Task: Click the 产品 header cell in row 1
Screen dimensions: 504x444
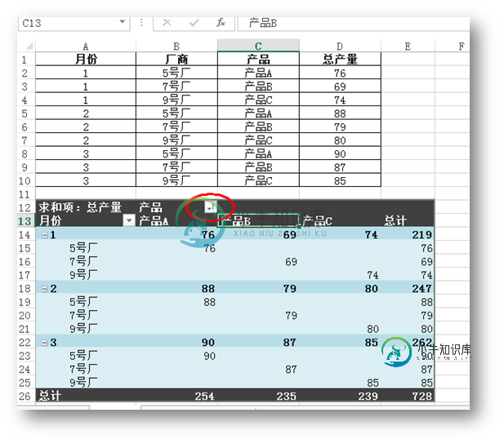Action: point(258,59)
